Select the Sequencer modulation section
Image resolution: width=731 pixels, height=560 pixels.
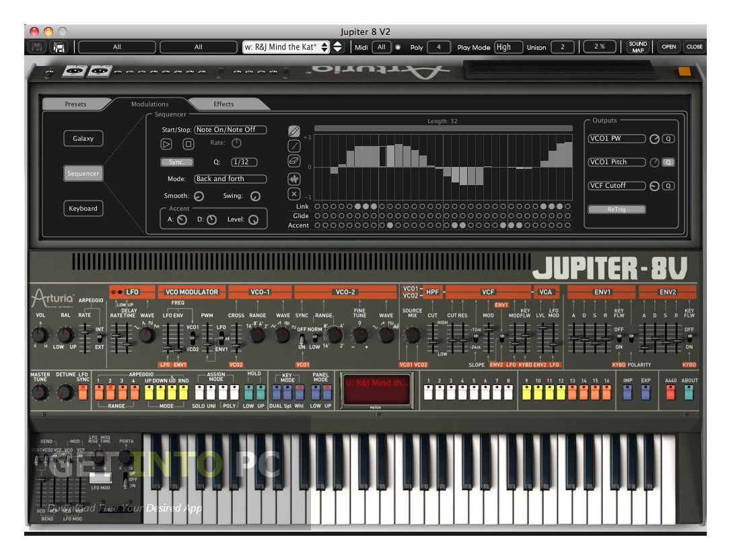(83, 174)
